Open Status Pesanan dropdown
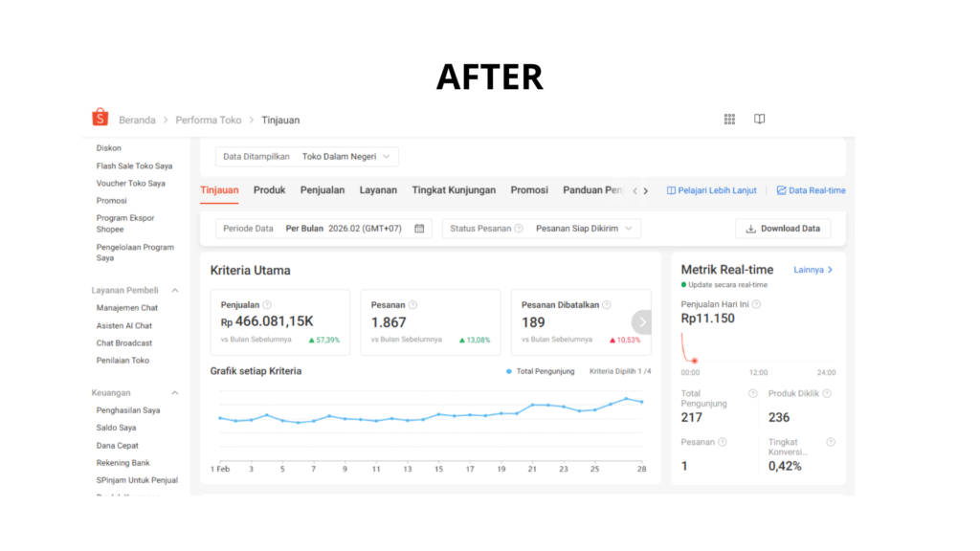This screenshot has width=980, height=551. click(541, 229)
